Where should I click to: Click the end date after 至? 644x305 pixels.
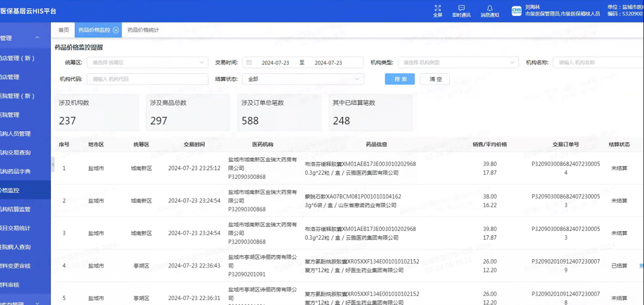pos(328,63)
